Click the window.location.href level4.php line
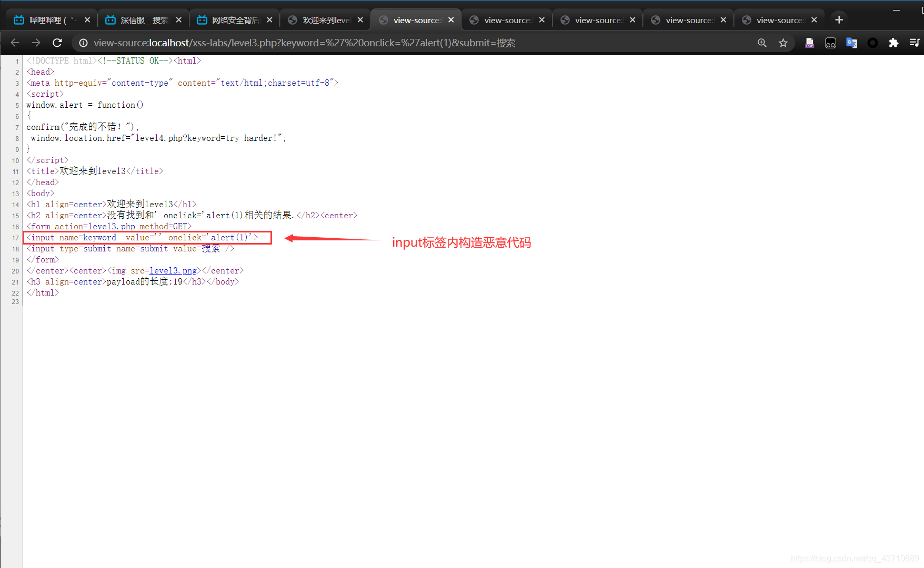 (158, 138)
